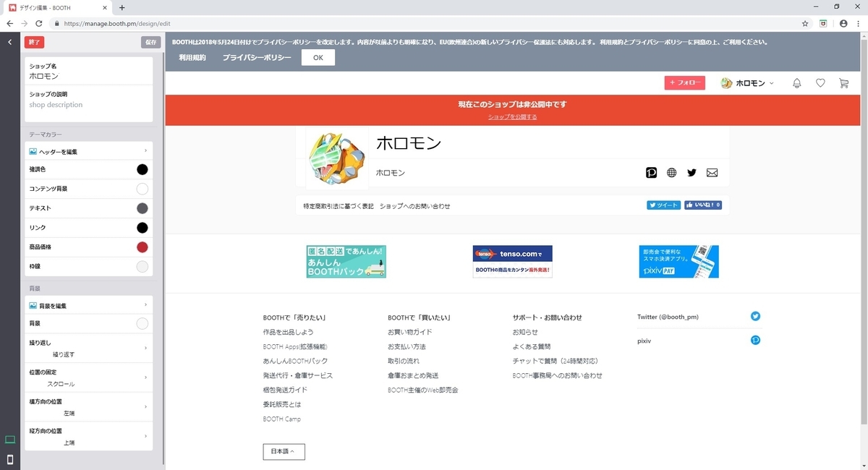
Task: Switch to mobile preview icon
Action: [x=10, y=459]
